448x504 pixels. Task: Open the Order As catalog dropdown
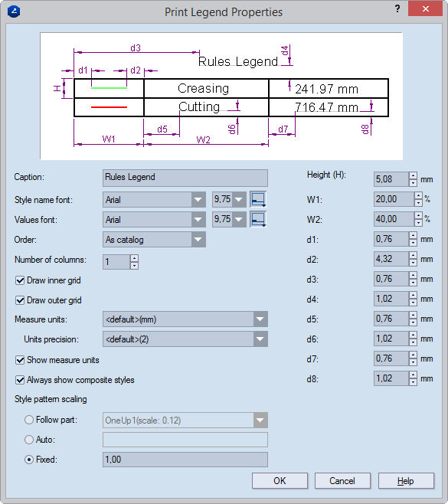[198, 240]
